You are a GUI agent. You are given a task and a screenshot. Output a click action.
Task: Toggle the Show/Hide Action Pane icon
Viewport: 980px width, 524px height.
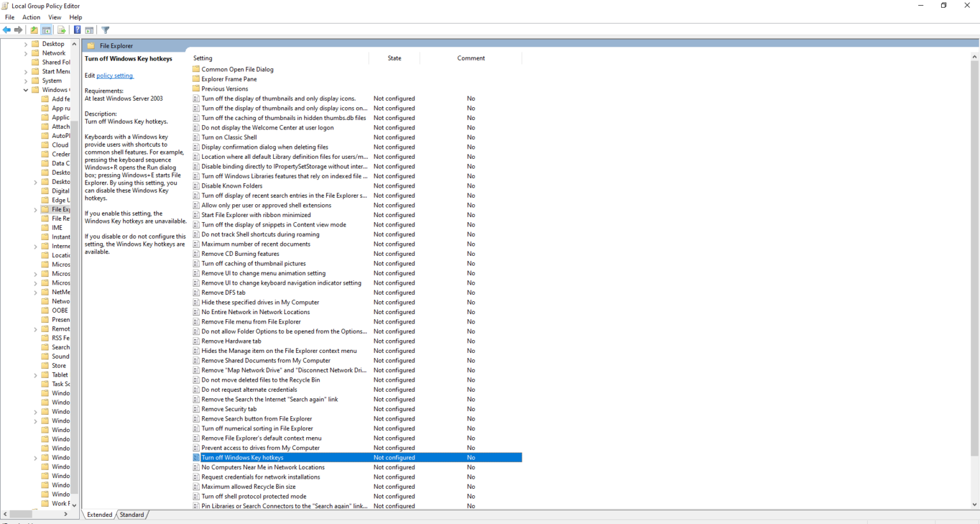click(89, 30)
